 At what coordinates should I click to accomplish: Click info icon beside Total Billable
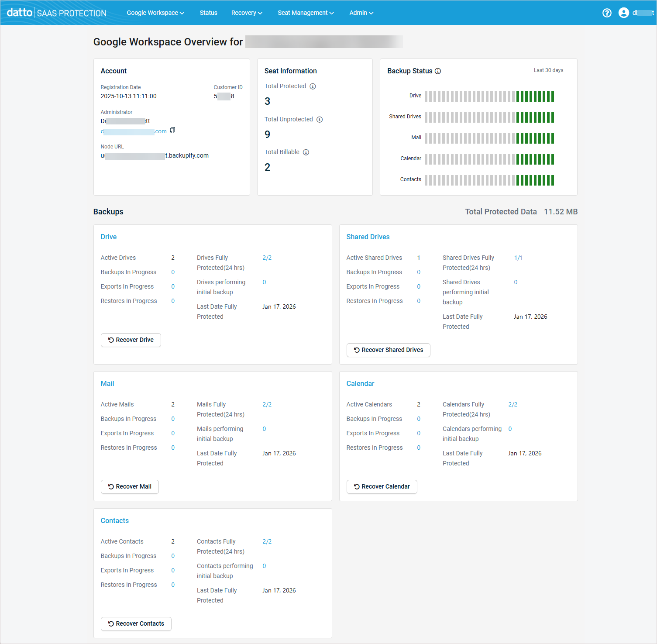tap(306, 152)
